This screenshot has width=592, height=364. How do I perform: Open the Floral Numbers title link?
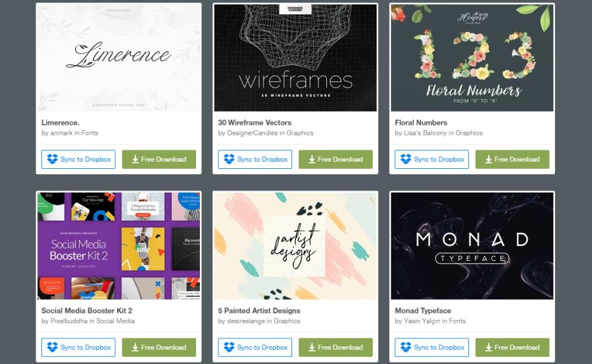click(x=421, y=123)
